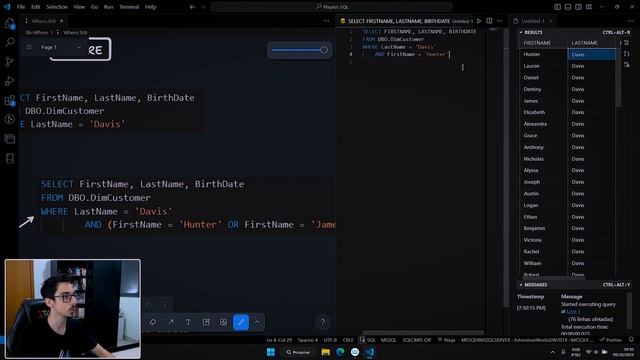This screenshot has width=640, height=360.
Task: Open the View menu
Action: pyautogui.click(x=79, y=7)
